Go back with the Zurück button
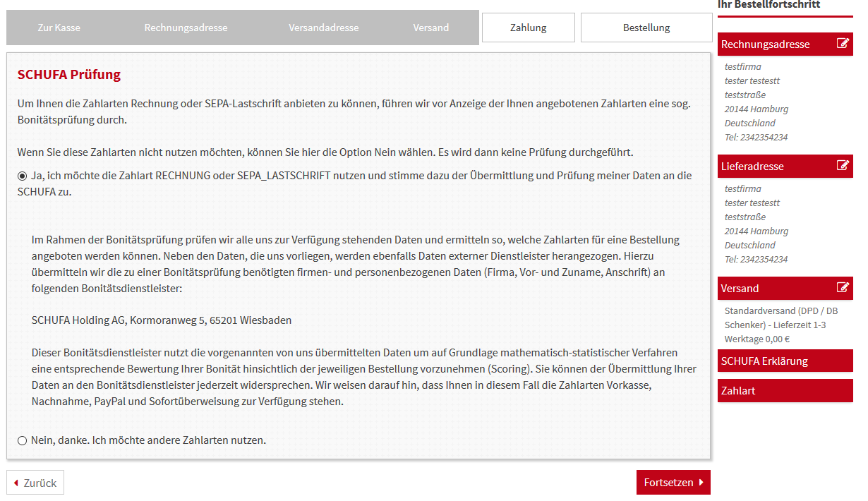The image size is (868, 501). click(35, 483)
